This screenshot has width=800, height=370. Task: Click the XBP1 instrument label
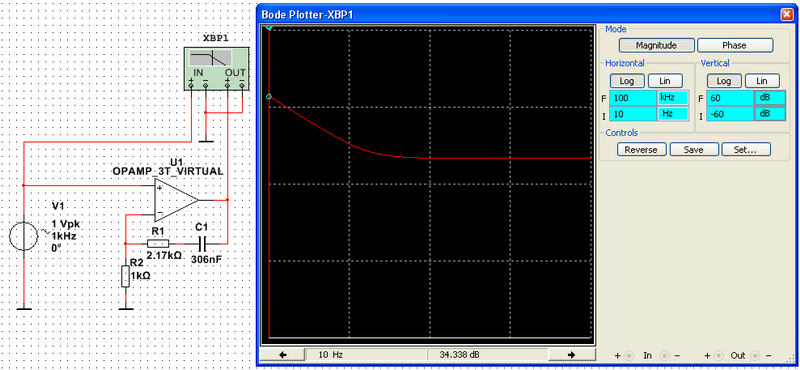tap(216, 38)
